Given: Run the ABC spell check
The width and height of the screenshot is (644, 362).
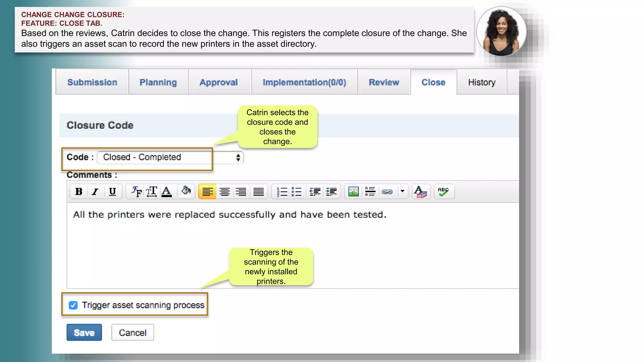Looking at the screenshot, I should [444, 191].
